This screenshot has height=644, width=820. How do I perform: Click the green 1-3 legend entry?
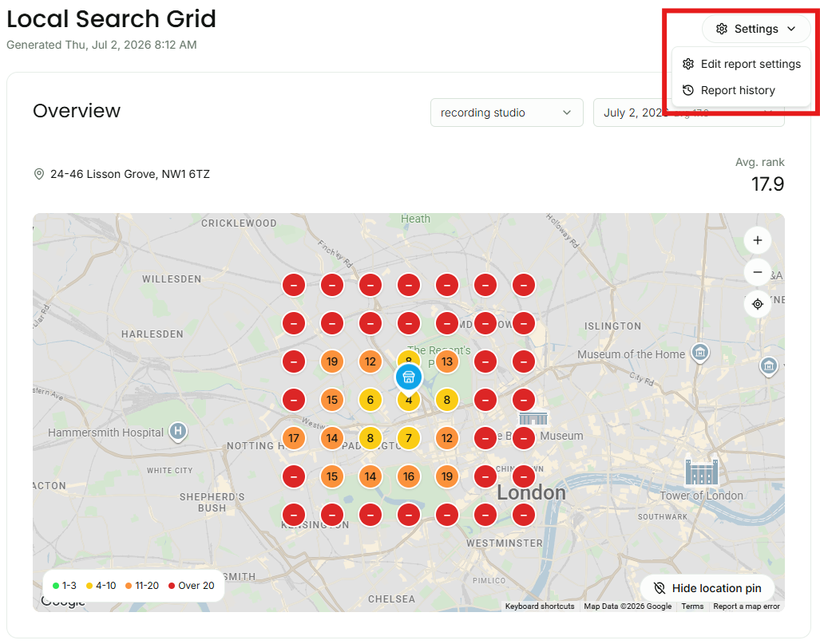[65, 586]
